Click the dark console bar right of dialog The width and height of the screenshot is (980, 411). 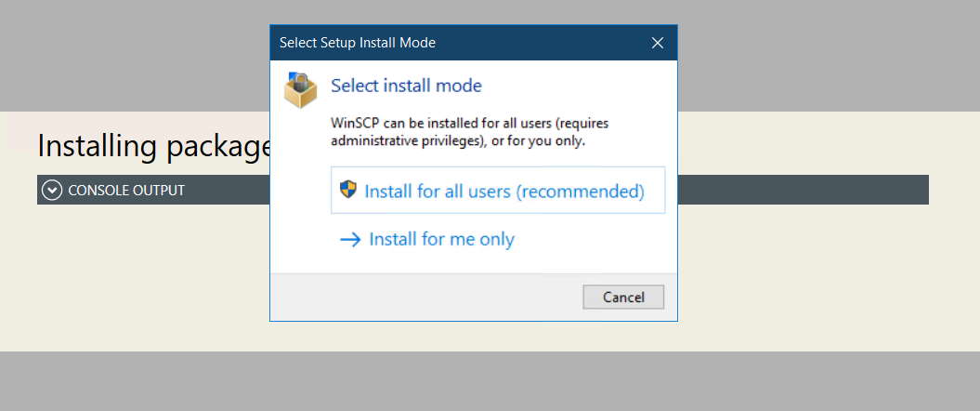pyautogui.click(x=804, y=190)
